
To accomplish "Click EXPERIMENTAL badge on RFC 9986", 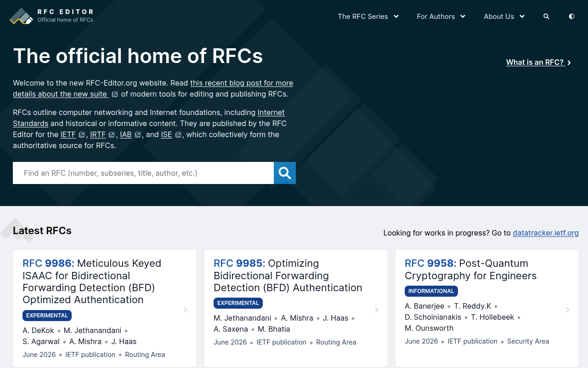I will tap(47, 316).
